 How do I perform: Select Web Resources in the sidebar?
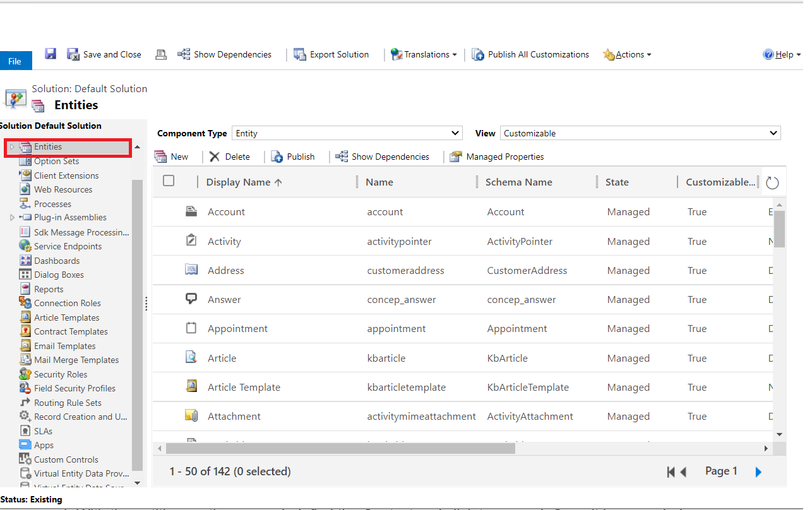tap(63, 189)
